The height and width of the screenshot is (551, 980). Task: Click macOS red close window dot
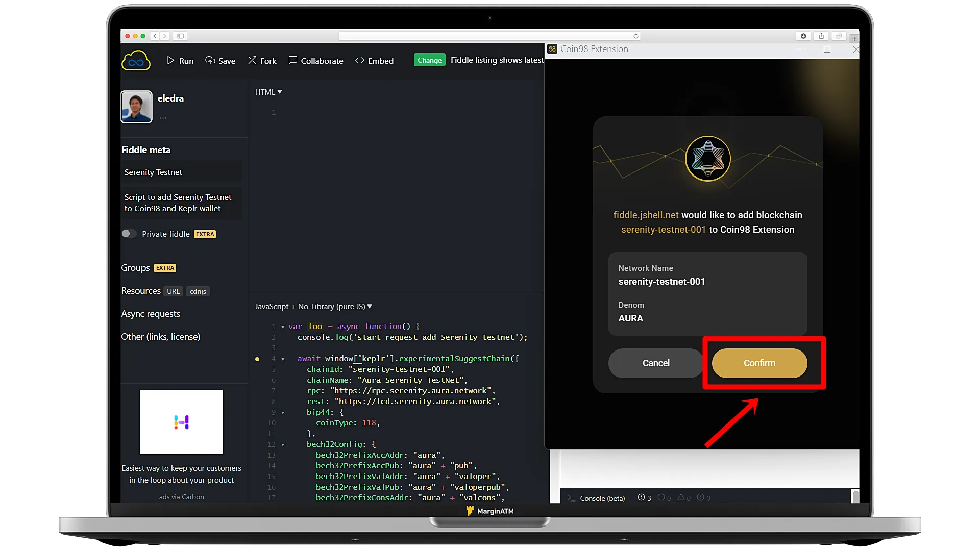(128, 36)
